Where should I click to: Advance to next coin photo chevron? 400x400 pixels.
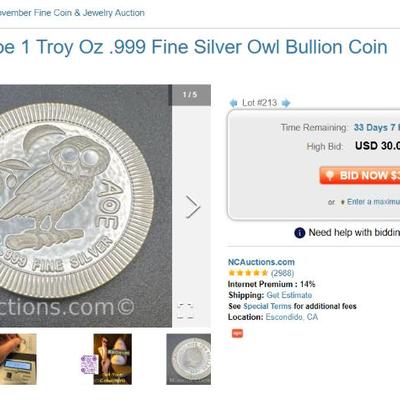[x=193, y=207]
